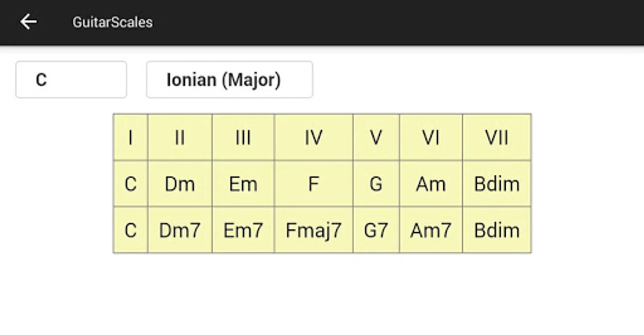Tap the G chord cell
The height and width of the screenshot is (335, 644).
pos(376,184)
